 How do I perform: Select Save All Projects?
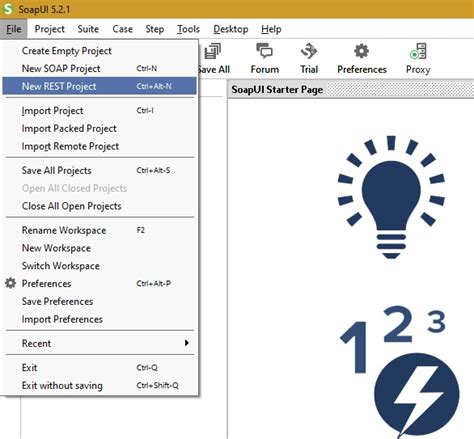[99, 170]
